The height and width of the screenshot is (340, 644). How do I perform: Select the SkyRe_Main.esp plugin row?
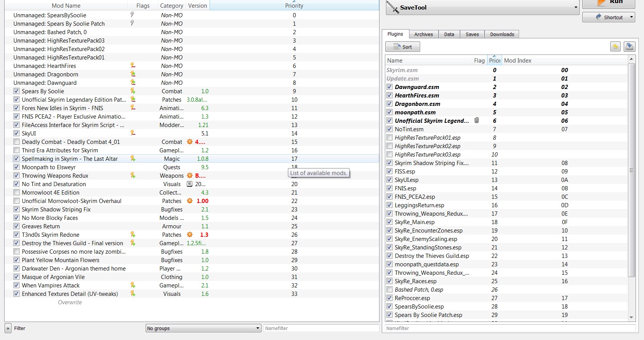[506, 222]
